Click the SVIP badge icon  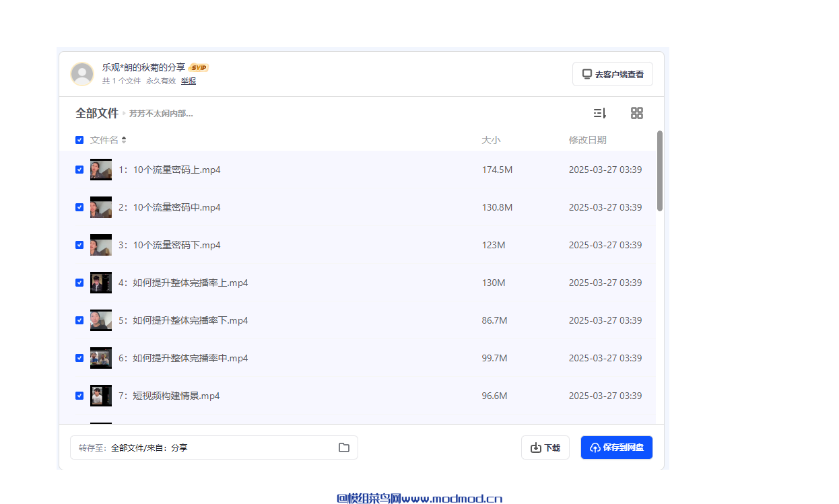199,67
